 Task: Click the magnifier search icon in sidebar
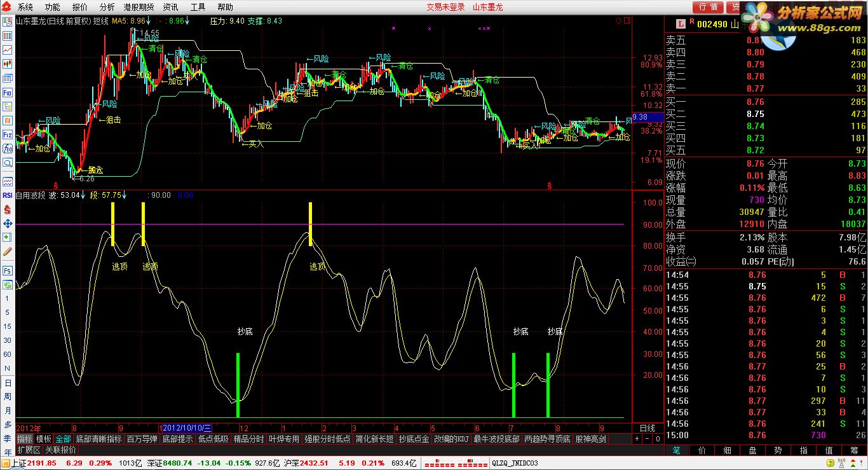pos(8,163)
